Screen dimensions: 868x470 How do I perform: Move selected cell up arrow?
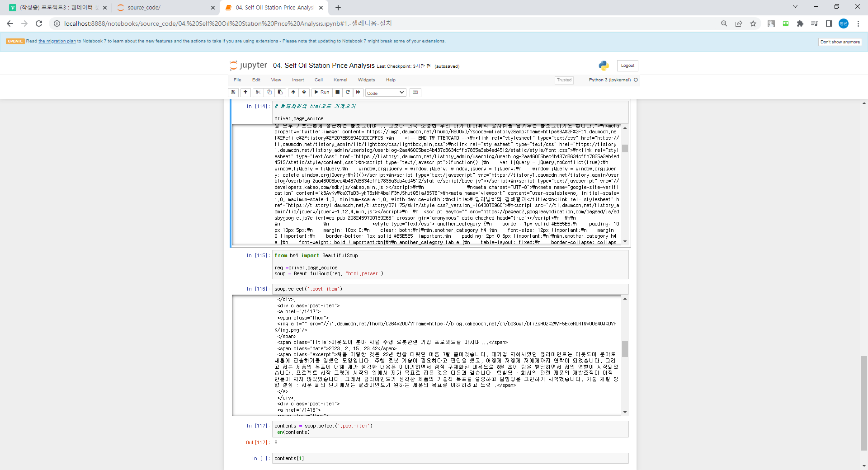[293, 92]
